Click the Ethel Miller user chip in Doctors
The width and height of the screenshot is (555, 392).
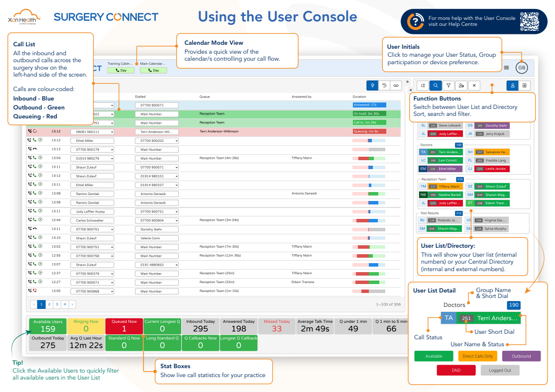(441, 169)
